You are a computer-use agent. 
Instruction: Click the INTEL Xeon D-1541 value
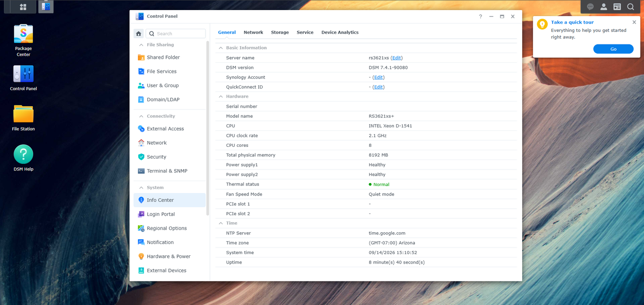point(390,126)
